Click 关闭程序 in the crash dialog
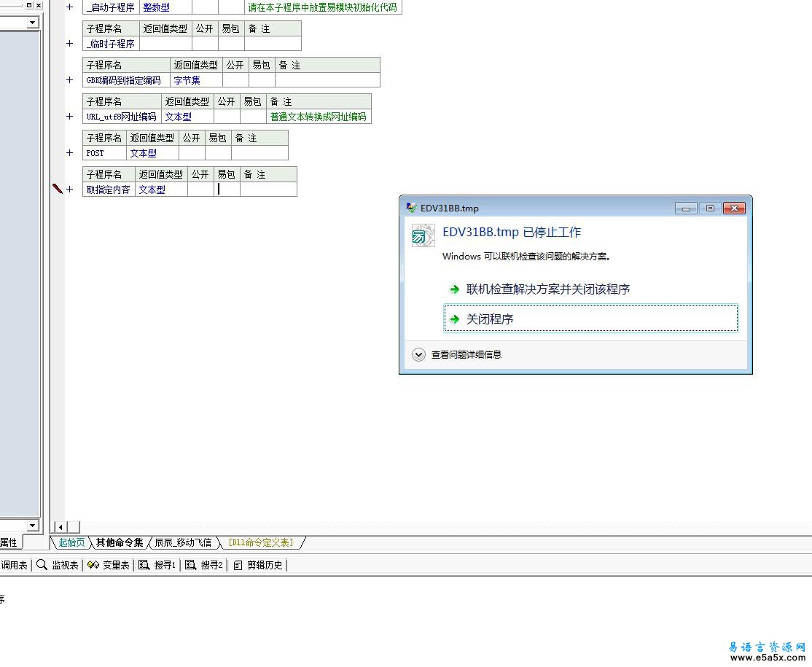 pyautogui.click(x=591, y=319)
